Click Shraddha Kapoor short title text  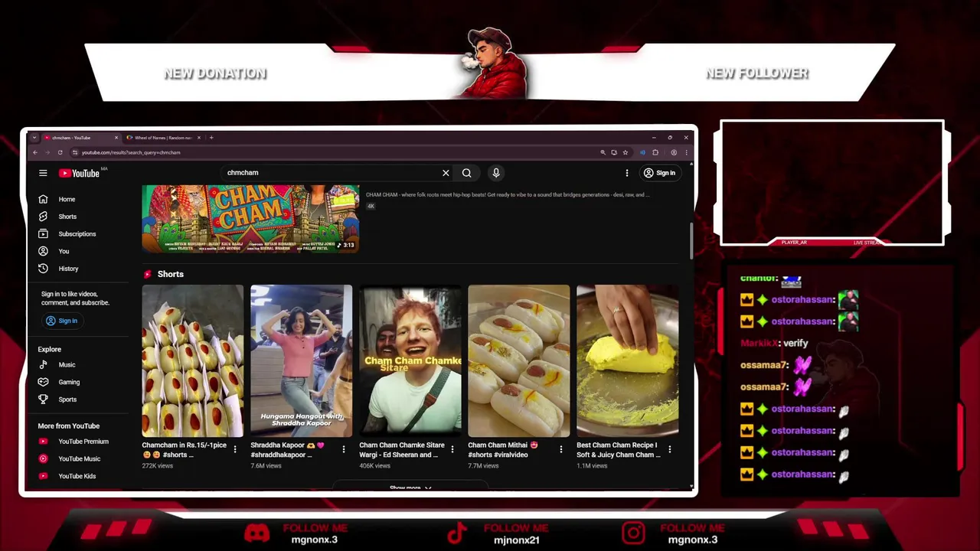[x=287, y=450]
